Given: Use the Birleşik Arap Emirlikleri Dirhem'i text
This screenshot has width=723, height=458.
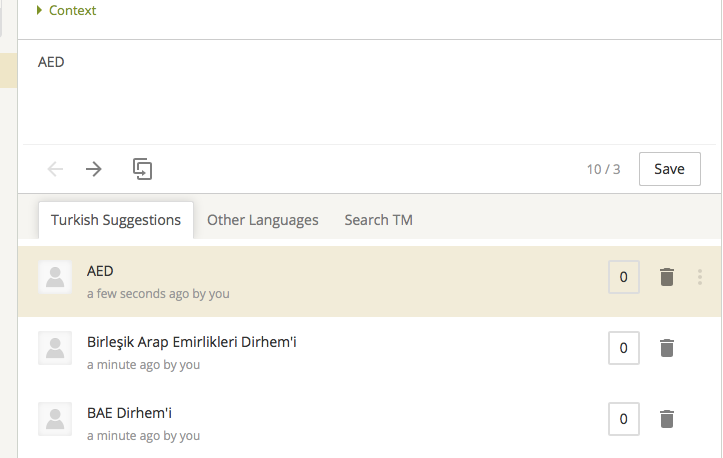Looking at the screenshot, I should point(191,342).
